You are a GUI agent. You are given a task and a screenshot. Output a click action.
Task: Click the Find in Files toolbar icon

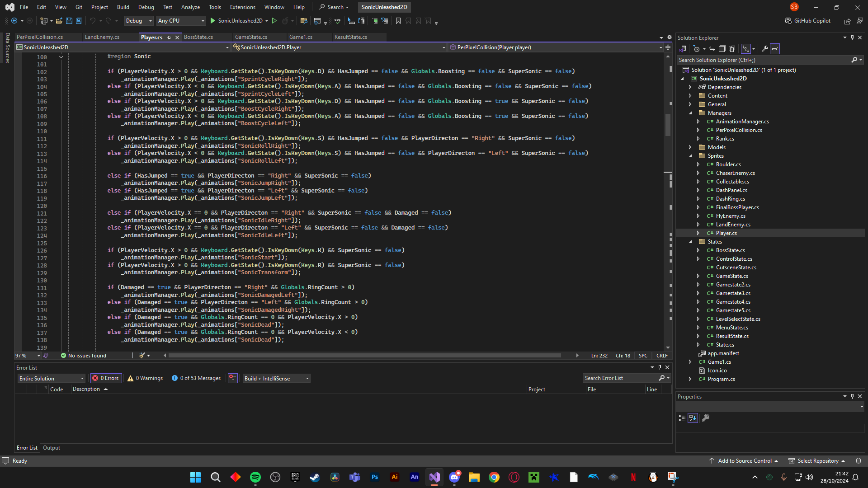(x=304, y=21)
